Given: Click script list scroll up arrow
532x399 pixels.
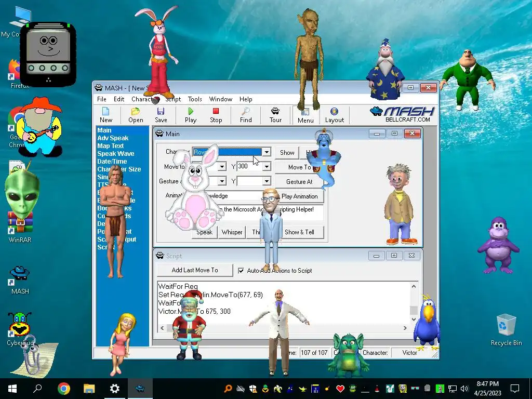Looking at the screenshot, I should pyautogui.click(x=414, y=286).
